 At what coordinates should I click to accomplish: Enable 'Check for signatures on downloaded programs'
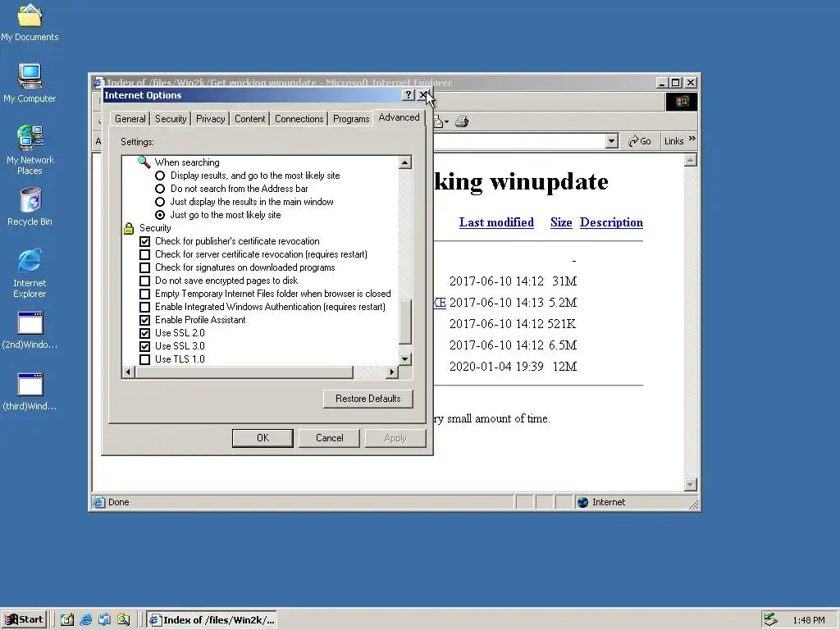point(144,268)
